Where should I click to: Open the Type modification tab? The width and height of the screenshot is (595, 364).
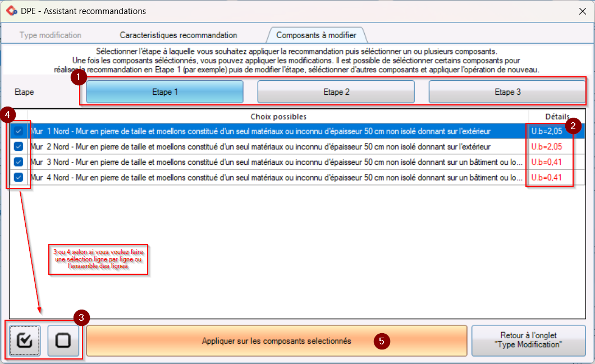tap(51, 35)
